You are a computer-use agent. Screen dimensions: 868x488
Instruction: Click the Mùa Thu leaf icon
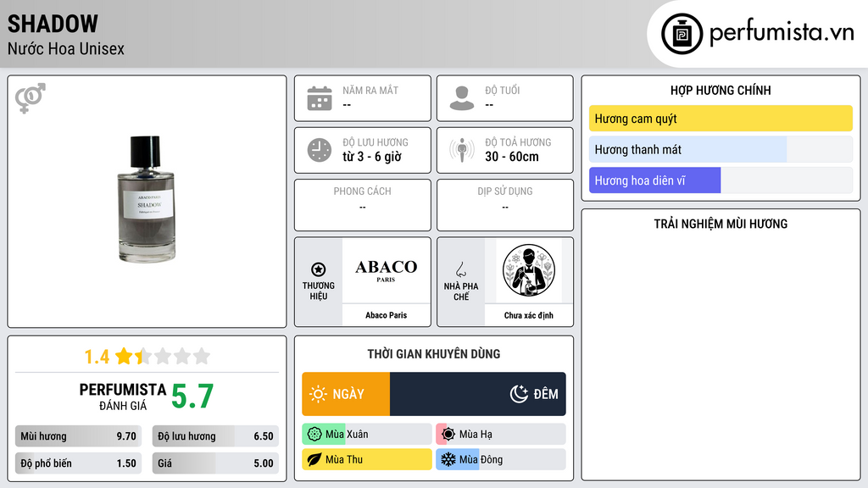[x=314, y=459]
